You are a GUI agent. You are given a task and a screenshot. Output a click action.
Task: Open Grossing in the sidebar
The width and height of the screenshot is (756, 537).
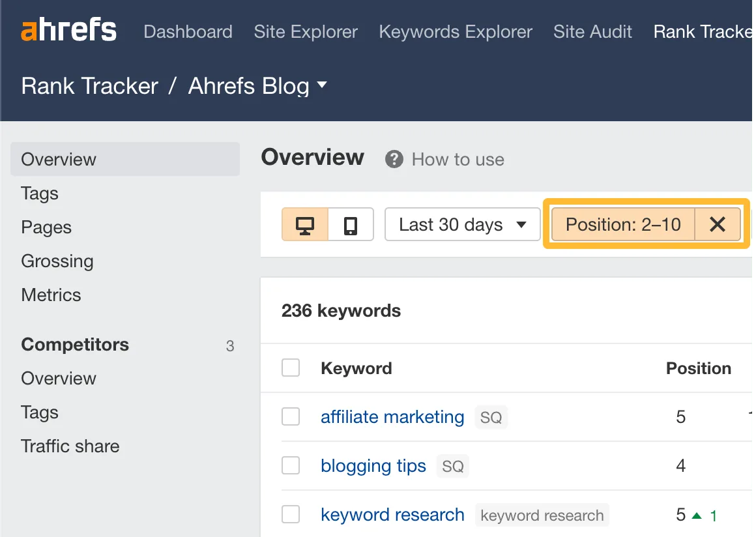[57, 261]
